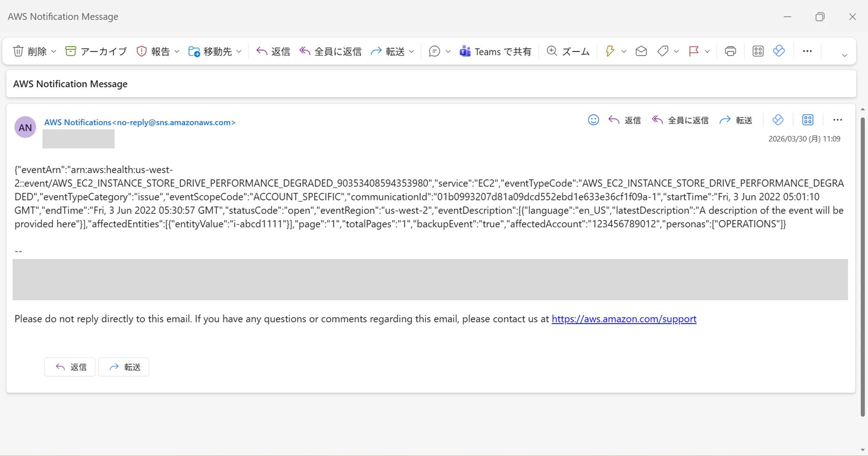Reply all via 全員に返信 in message header

click(x=680, y=120)
